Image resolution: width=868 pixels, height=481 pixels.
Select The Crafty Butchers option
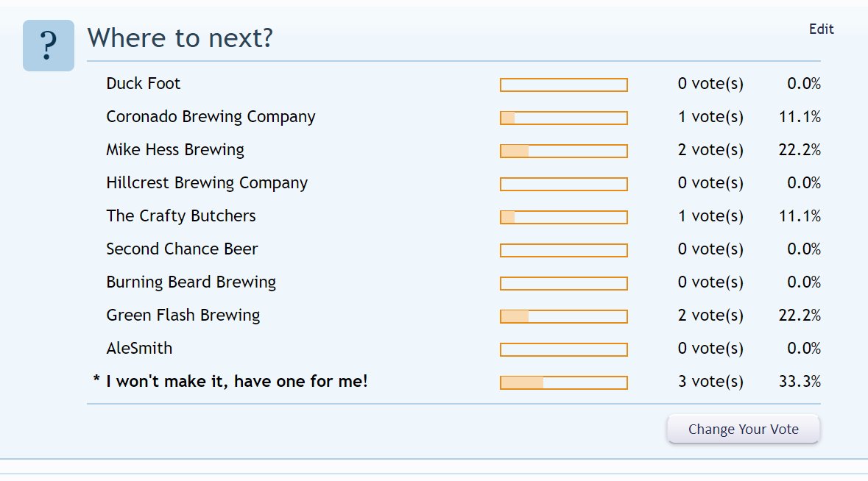(180, 216)
